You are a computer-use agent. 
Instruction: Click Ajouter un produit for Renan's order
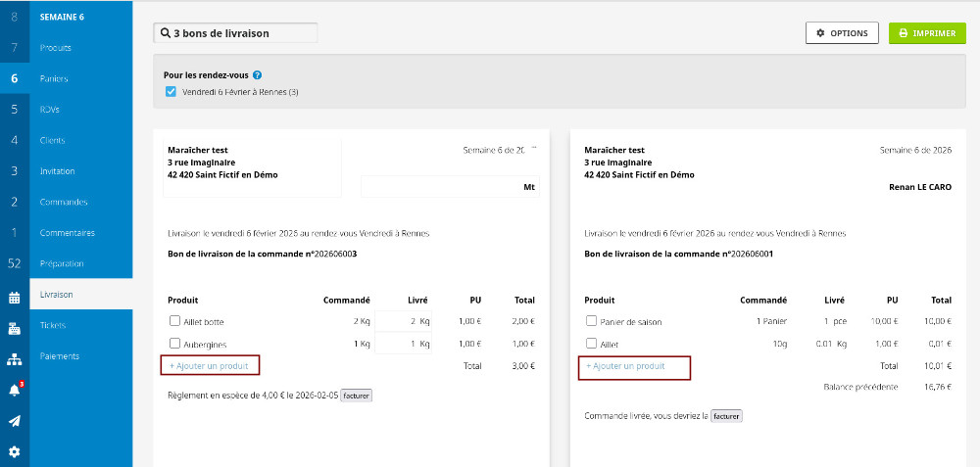pyautogui.click(x=626, y=366)
